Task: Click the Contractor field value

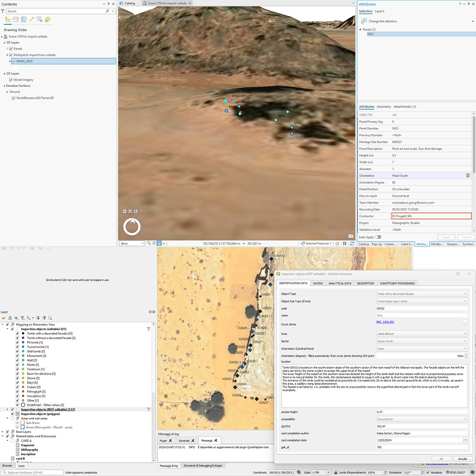Action: [x=431, y=216]
